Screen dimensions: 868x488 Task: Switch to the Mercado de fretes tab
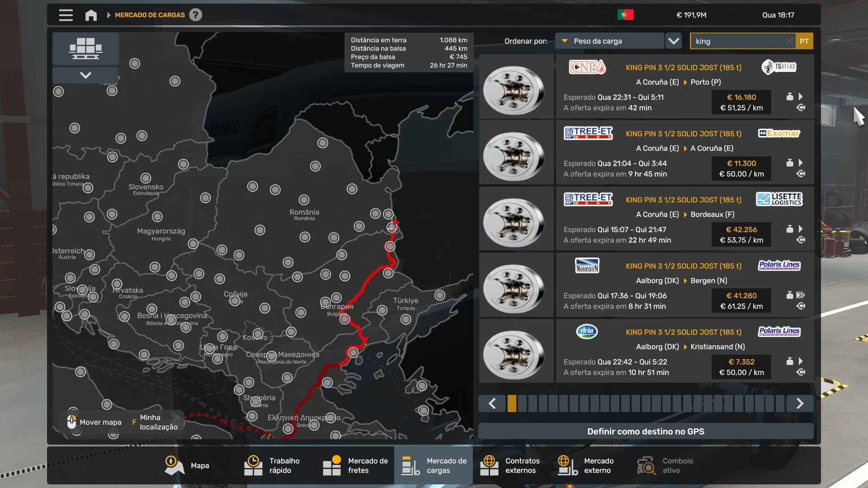click(x=355, y=465)
